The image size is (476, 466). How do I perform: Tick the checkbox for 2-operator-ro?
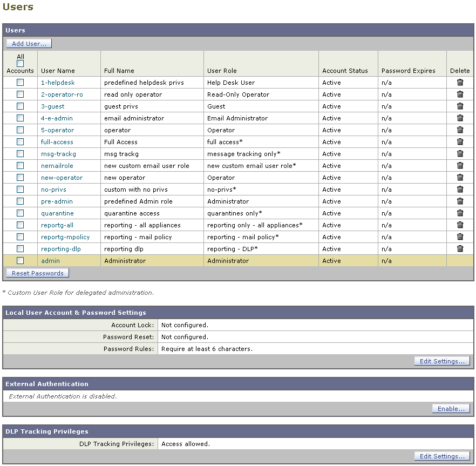click(x=21, y=94)
